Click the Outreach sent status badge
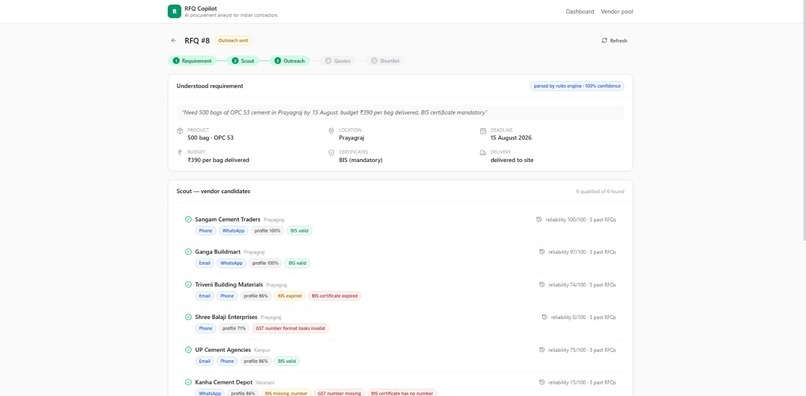This screenshot has height=396, width=806. (x=233, y=41)
